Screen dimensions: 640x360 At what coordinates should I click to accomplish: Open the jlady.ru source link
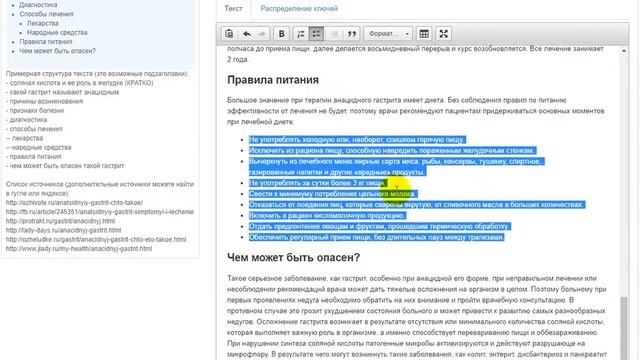(x=79, y=249)
